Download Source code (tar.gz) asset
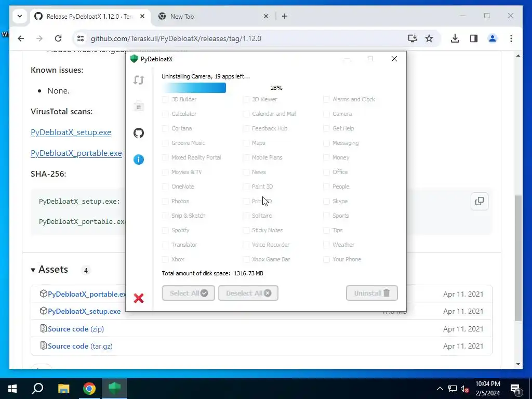 (80, 346)
